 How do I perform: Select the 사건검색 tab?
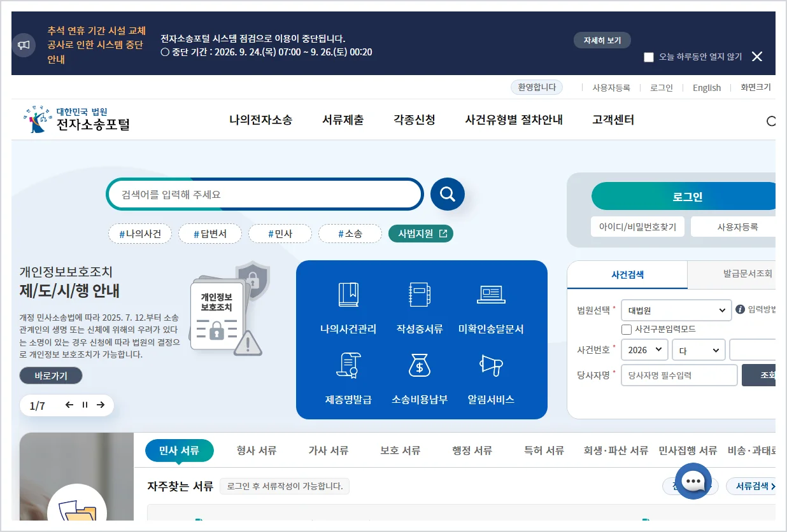(x=627, y=275)
